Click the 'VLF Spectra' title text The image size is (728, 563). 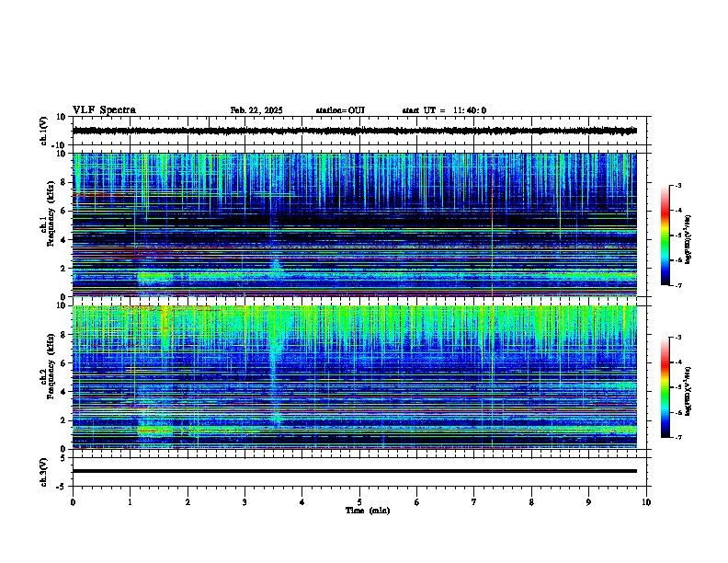(x=104, y=110)
